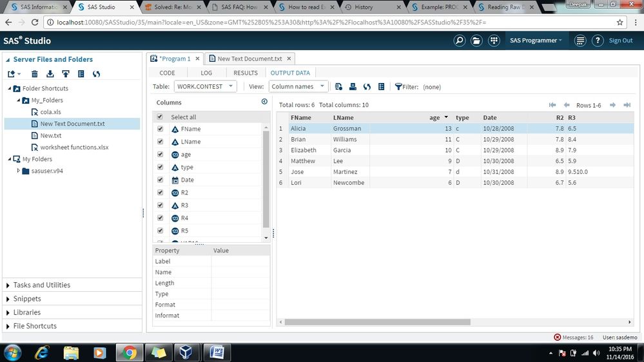
Task: Click the Sign Out link
Action: pos(621,40)
